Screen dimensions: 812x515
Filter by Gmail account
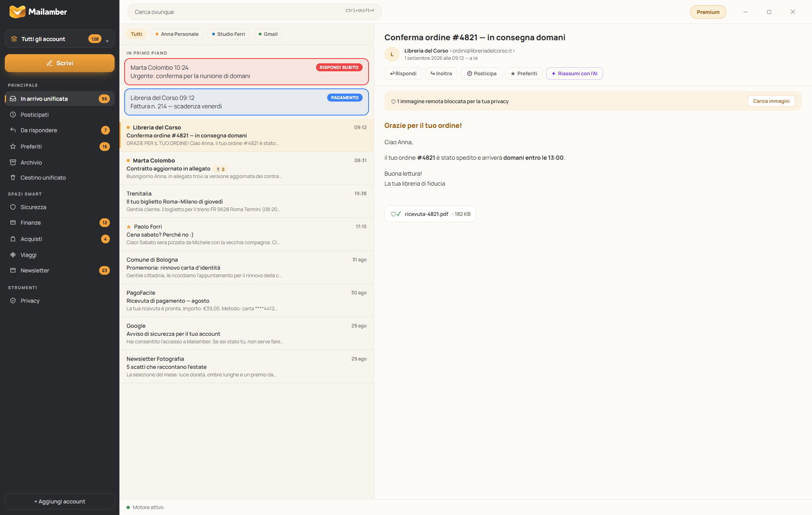(268, 34)
